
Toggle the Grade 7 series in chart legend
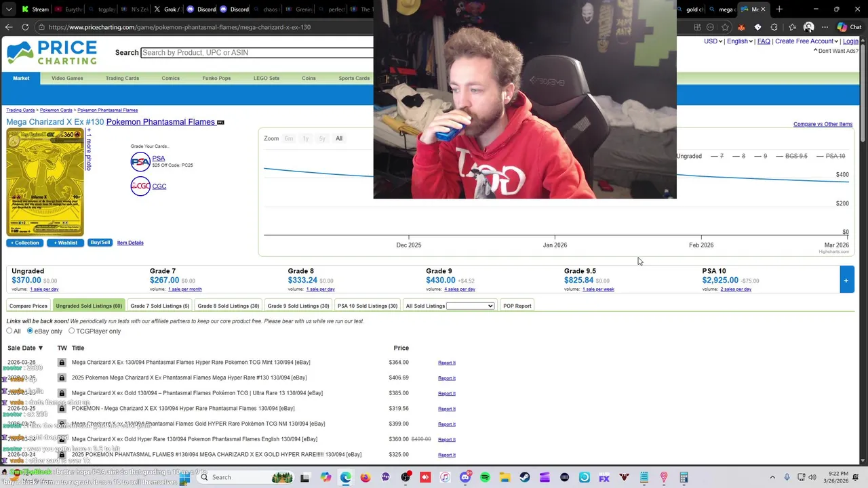click(717, 156)
